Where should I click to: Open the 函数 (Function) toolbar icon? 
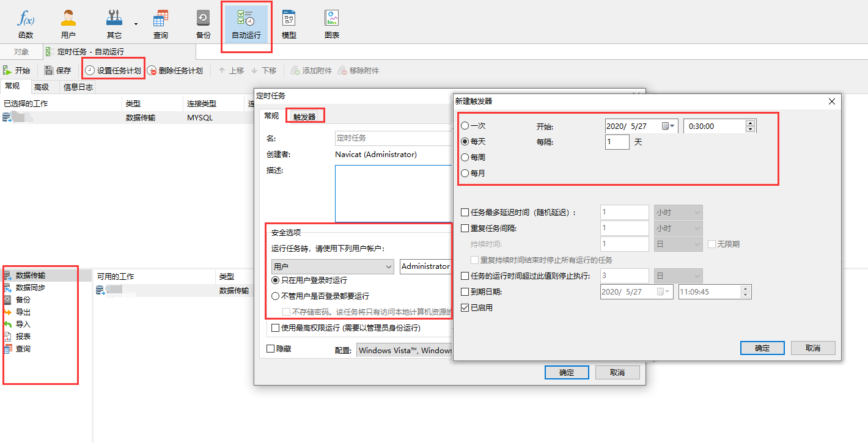tap(26, 24)
